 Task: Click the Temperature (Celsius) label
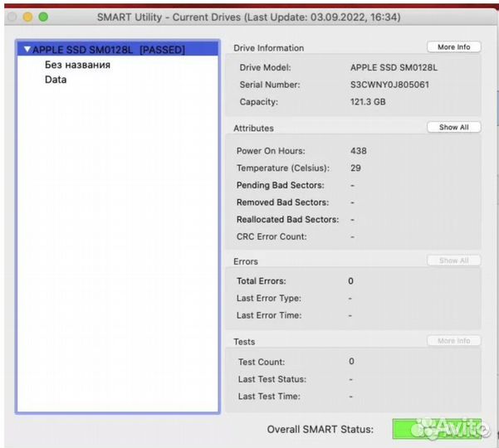(281, 168)
